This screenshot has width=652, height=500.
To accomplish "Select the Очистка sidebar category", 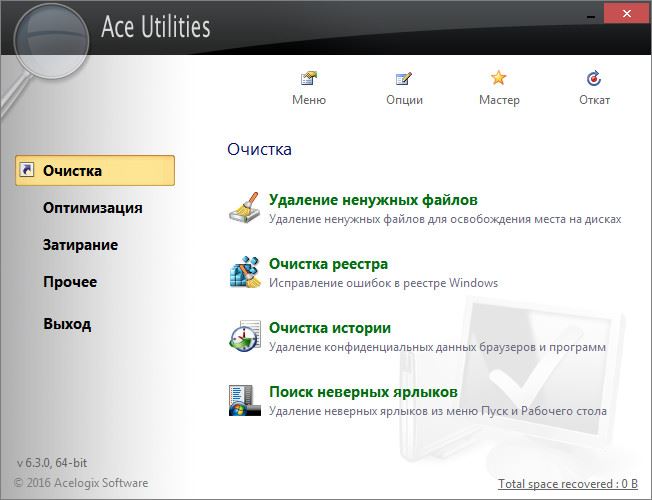I will coord(72,170).
